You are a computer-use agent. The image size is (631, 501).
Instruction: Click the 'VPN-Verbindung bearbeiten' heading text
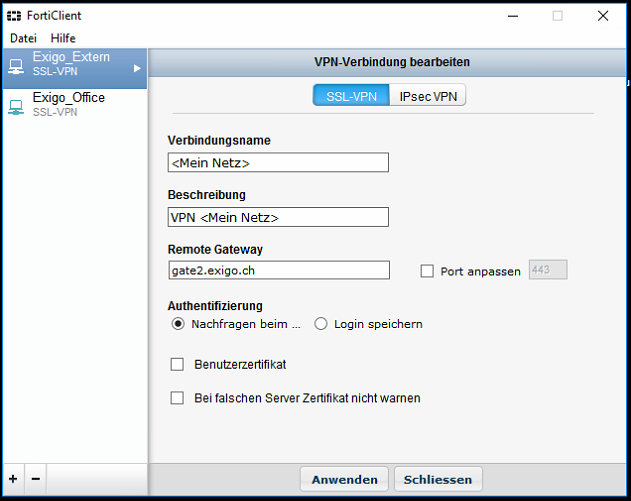tap(392, 62)
